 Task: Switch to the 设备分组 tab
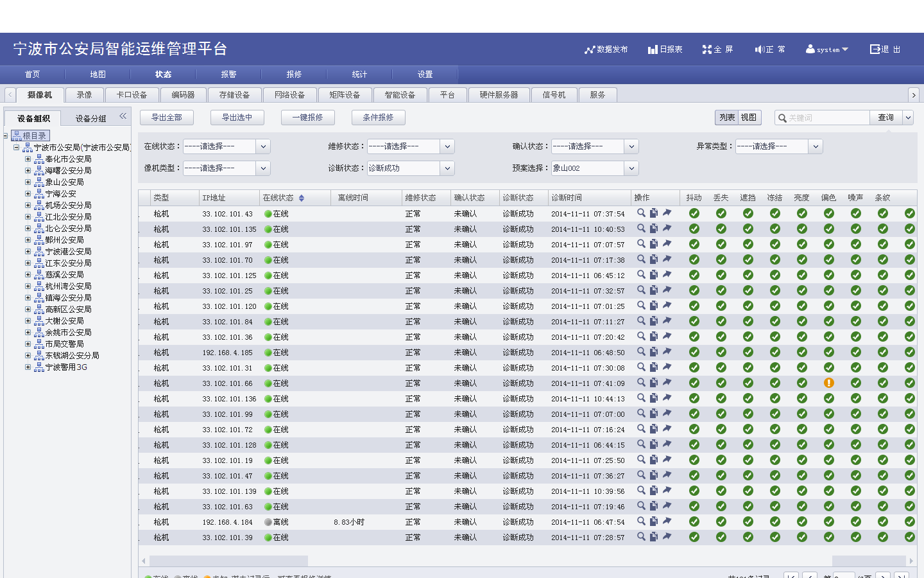90,119
